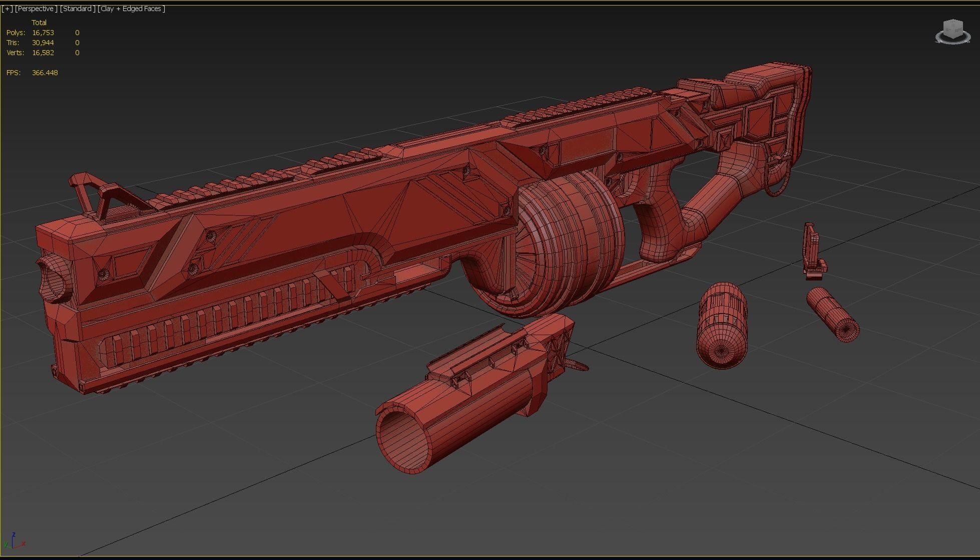Select the Tris count 30,944
Viewport: 980px width, 560px height.
pyautogui.click(x=43, y=43)
